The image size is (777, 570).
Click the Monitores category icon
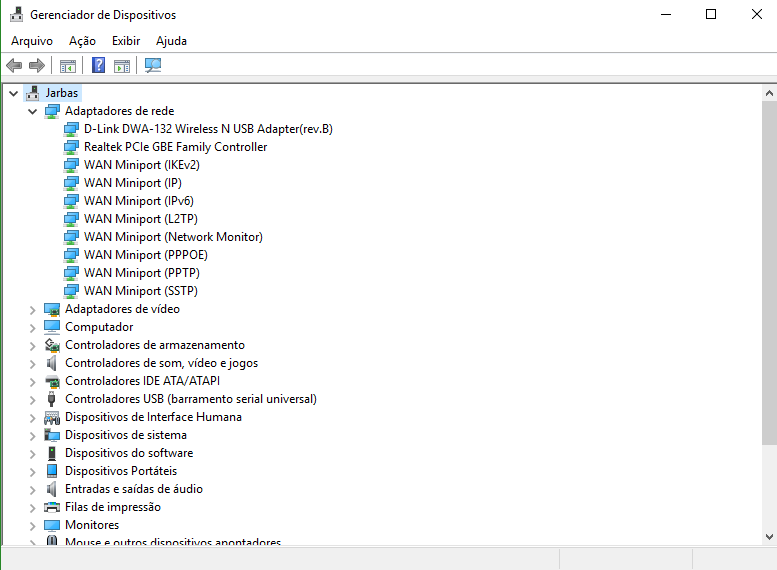(52, 525)
